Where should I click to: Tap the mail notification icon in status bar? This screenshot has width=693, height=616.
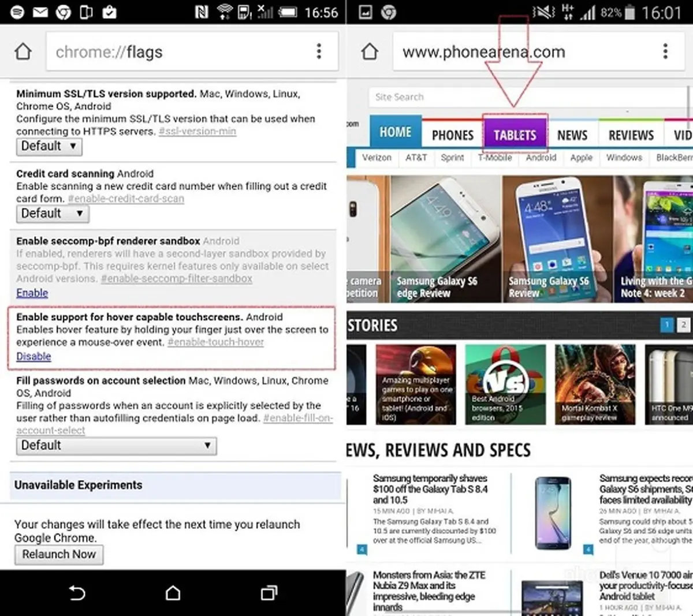pos(40,12)
